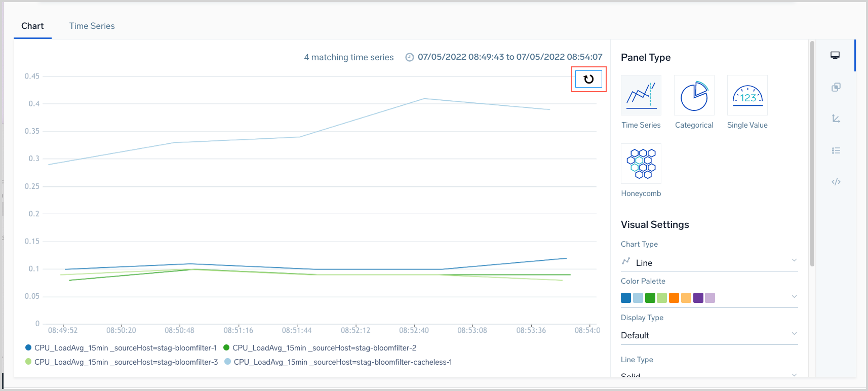Screen dimensions: 868x391
Task: Select the Categorical pie chart panel type
Action: (x=694, y=96)
